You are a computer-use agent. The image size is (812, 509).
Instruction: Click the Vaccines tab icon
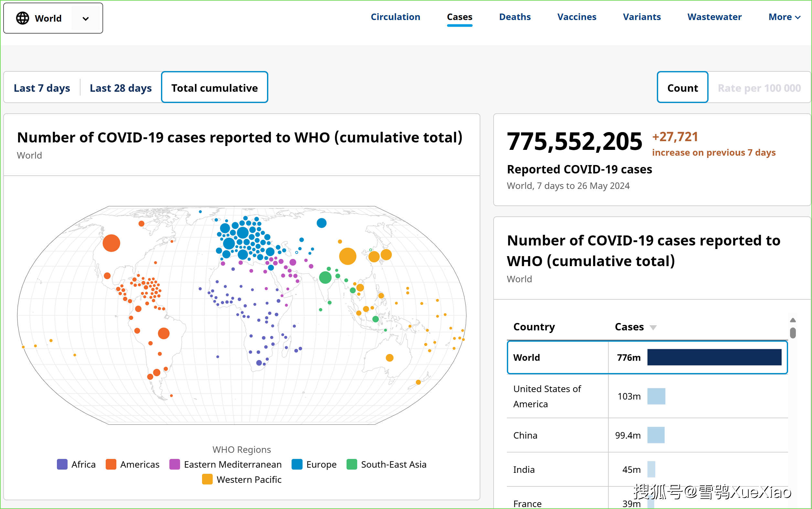click(576, 17)
